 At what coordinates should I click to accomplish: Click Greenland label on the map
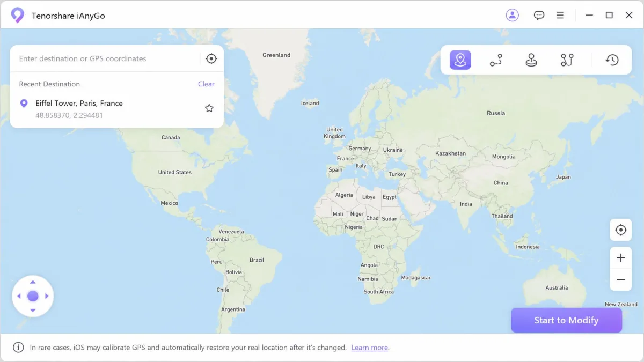coord(276,55)
